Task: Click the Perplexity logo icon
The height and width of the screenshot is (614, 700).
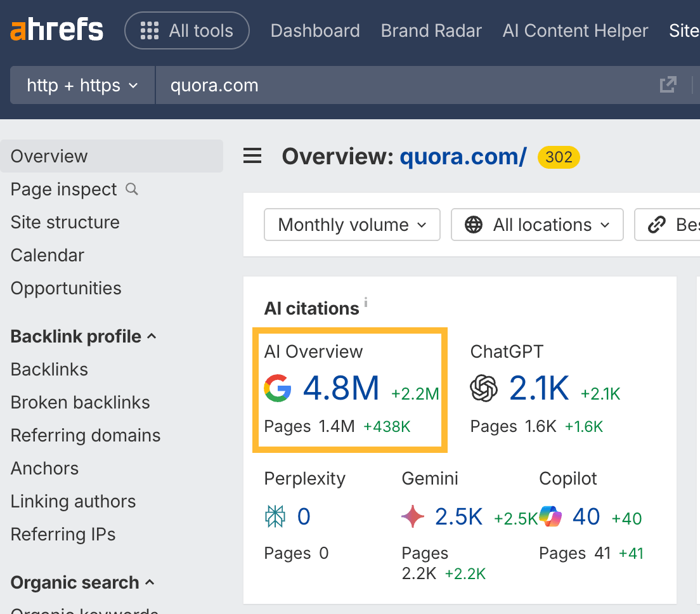Action: (275, 516)
